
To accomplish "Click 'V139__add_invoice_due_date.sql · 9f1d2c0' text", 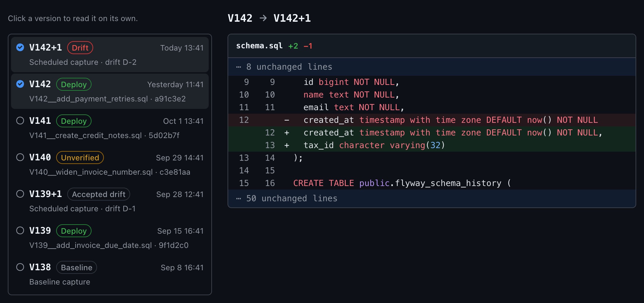I will pyautogui.click(x=109, y=245).
